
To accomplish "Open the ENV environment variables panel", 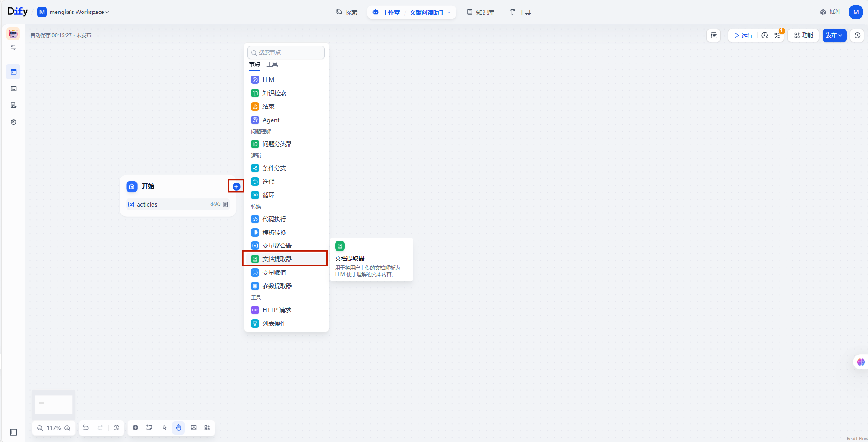I will (714, 35).
